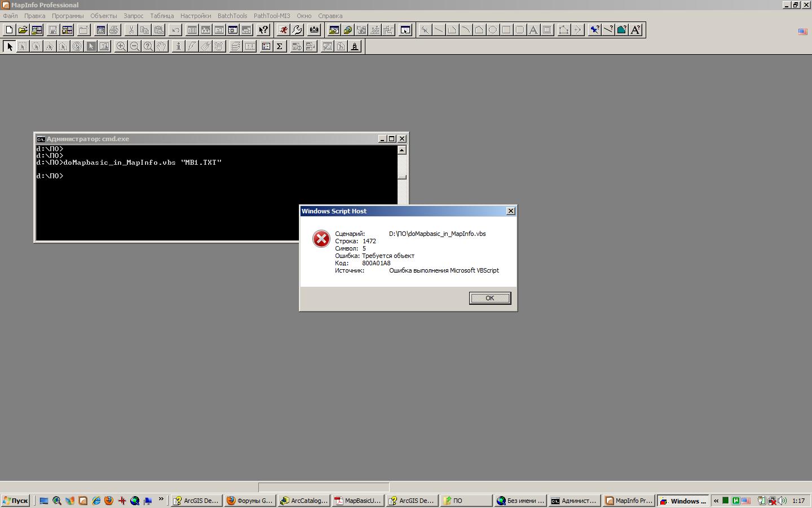This screenshot has width=812, height=508.
Task: Click the lighthouse icon on second toolbar
Action: pos(355,46)
